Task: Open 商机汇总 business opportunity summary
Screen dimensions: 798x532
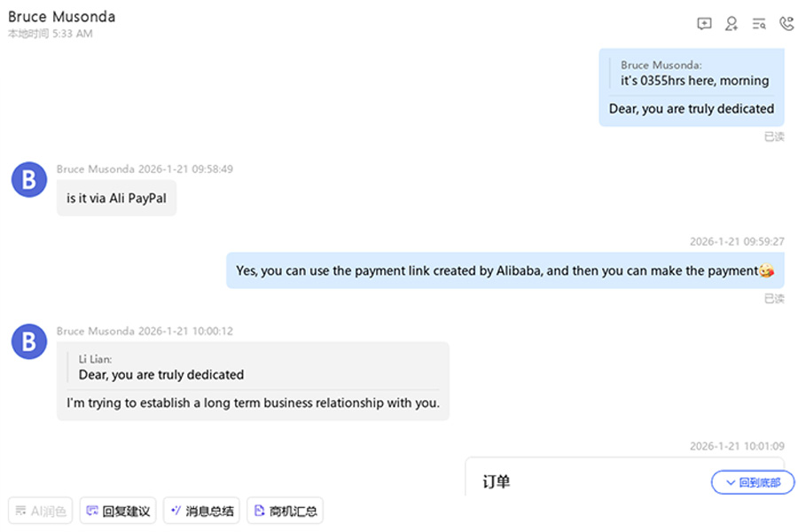Action: click(285, 510)
